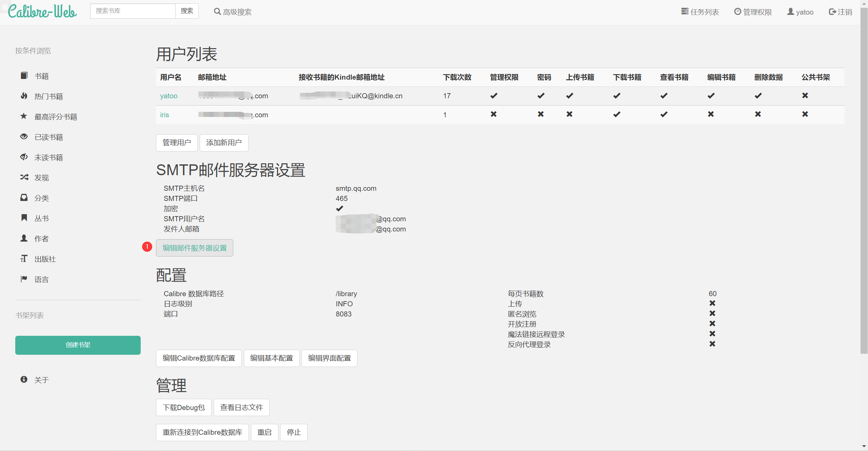Click 下载Debug包 button

[x=184, y=407]
